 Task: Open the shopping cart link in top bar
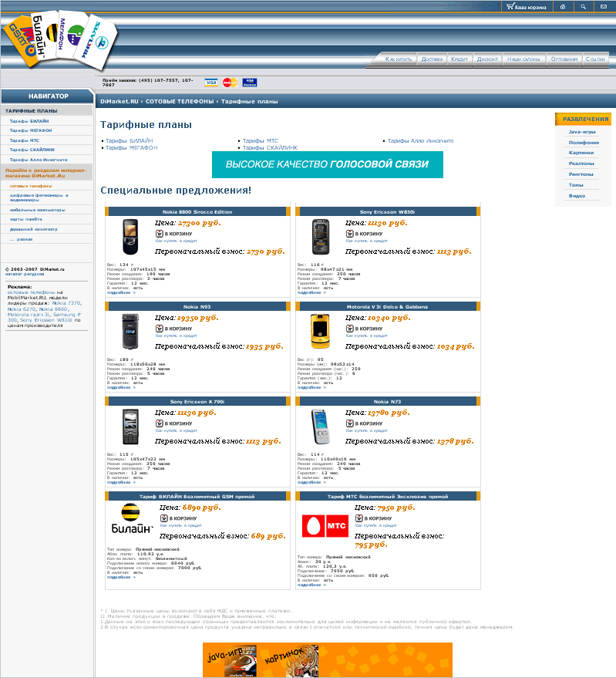click(x=526, y=6)
